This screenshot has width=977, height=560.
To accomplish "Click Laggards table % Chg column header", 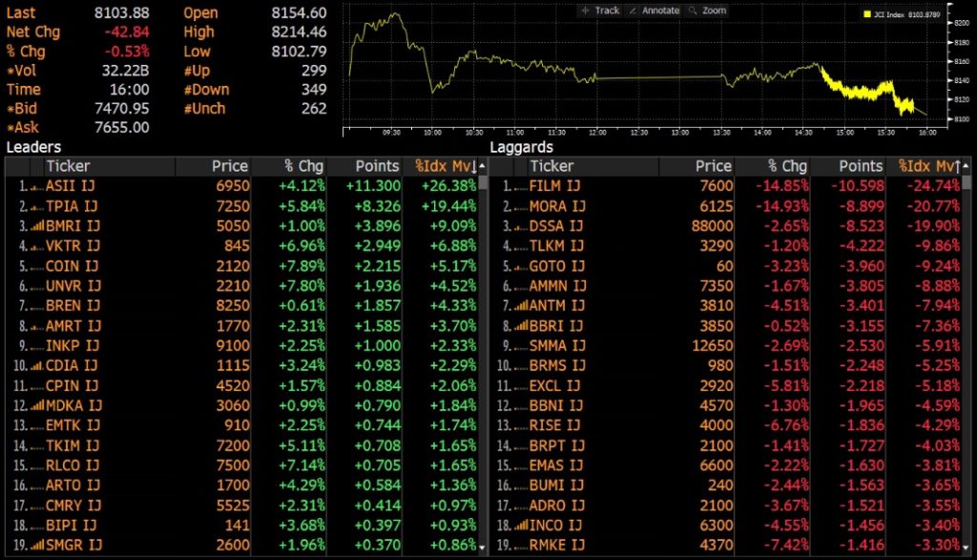I will click(x=786, y=166).
